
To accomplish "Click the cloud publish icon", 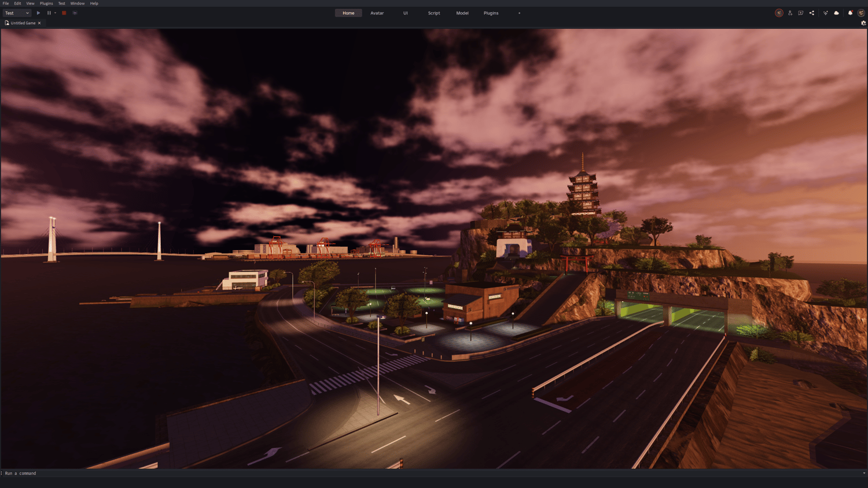I will point(837,13).
